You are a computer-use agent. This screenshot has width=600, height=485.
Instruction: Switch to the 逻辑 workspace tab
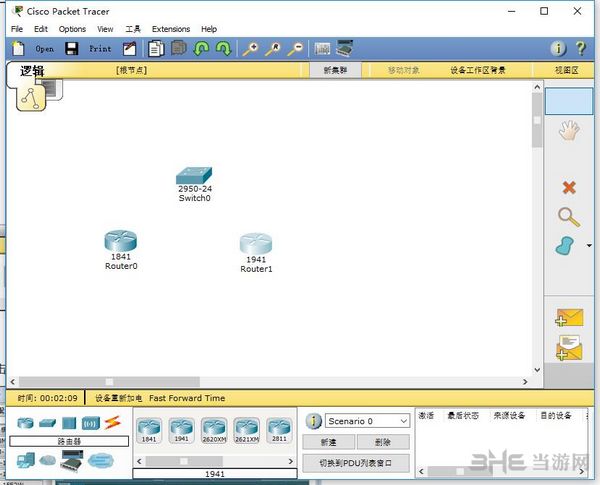(x=32, y=71)
